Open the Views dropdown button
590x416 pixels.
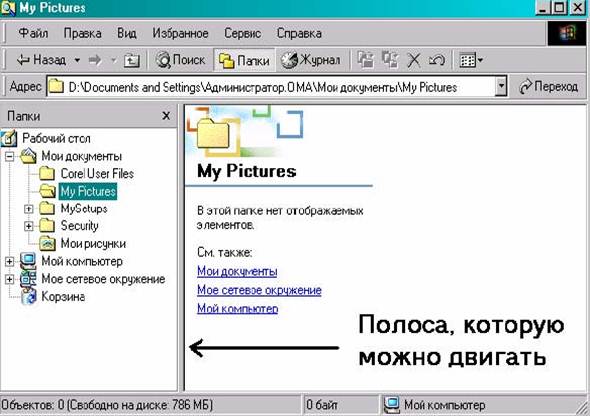coord(471,60)
